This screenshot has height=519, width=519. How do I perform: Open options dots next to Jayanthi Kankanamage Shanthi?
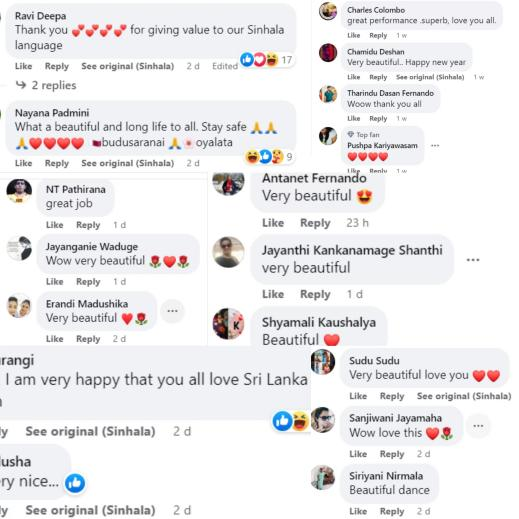pyautogui.click(x=473, y=260)
